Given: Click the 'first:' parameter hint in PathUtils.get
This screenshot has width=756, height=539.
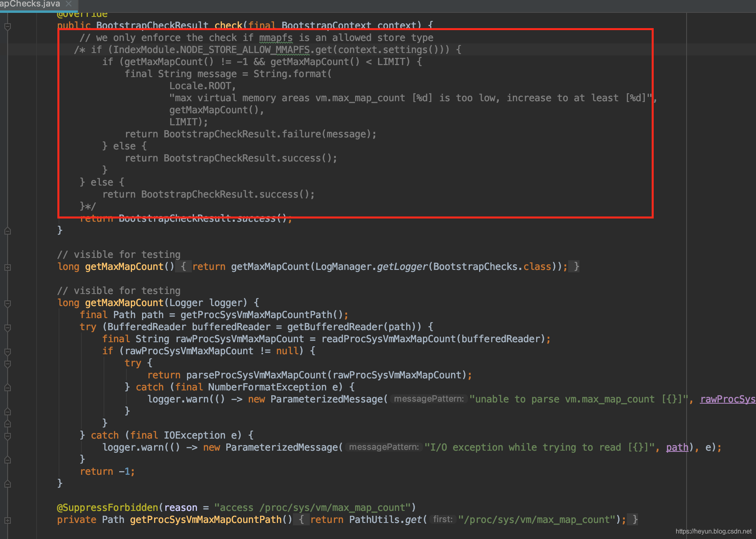Looking at the screenshot, I should 443,519.
